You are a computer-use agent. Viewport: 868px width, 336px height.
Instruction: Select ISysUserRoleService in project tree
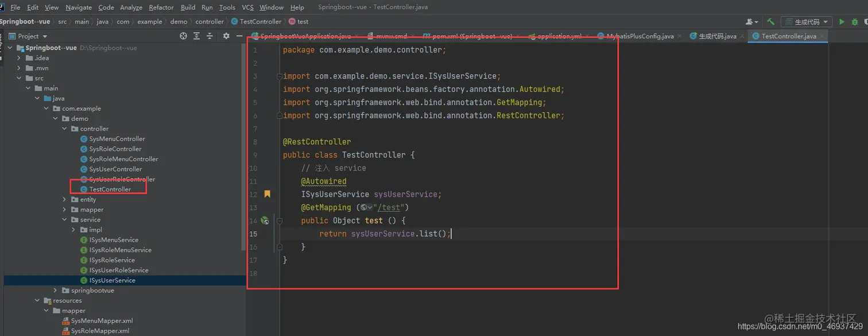click(x=118, y=270)
